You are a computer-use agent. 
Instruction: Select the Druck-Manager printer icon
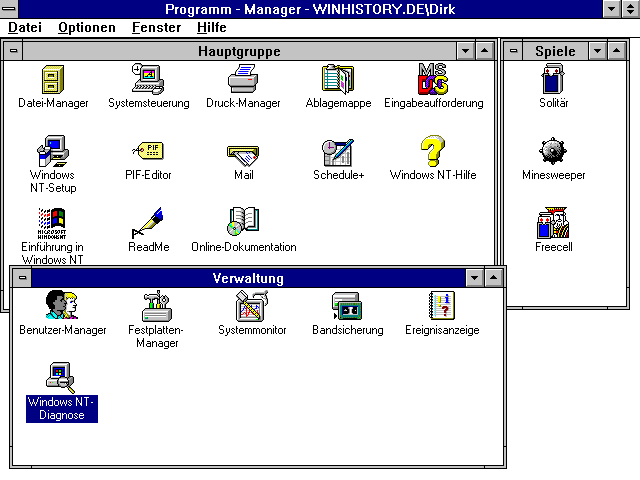tap(243, 79)
